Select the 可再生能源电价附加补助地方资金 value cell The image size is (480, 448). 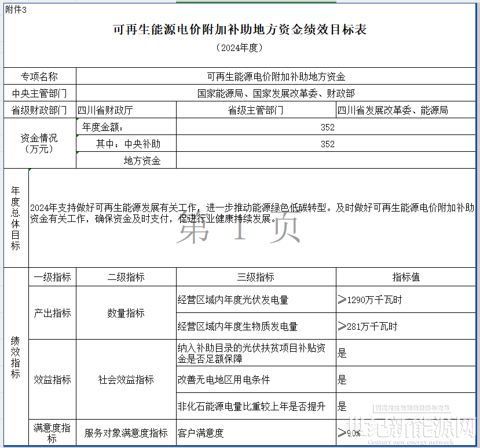click(276, 77)
